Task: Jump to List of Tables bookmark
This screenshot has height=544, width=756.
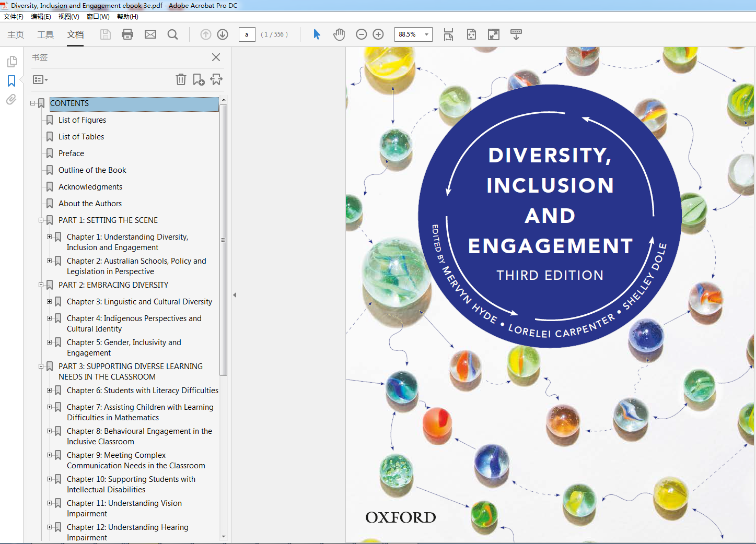Action: [81, 137]
